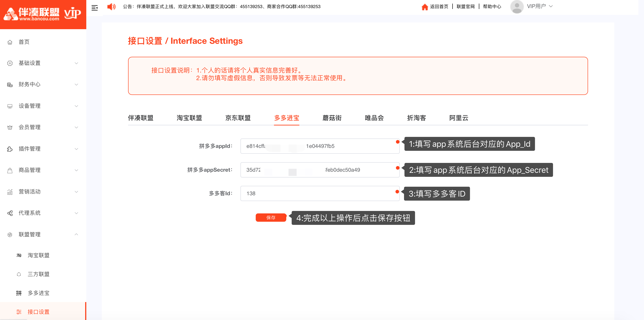
Task: Expand the 会员管理 chevron
Action: click(x=76, y=127)
